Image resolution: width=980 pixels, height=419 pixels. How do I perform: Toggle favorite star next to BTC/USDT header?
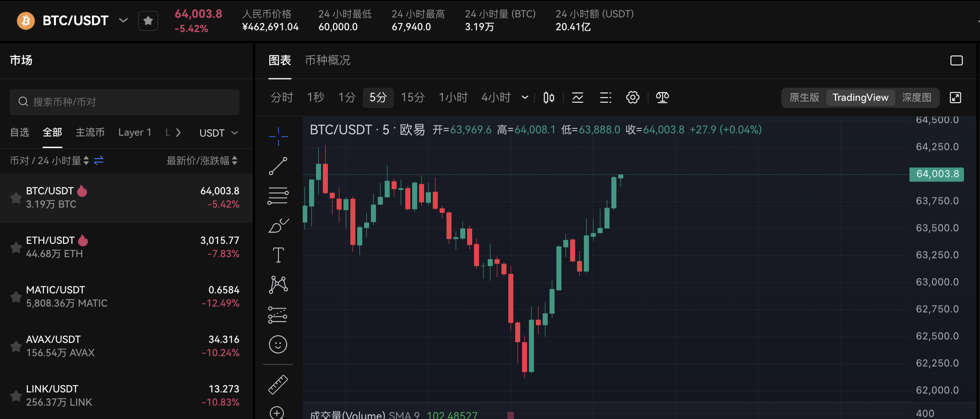tap(148, 21)
